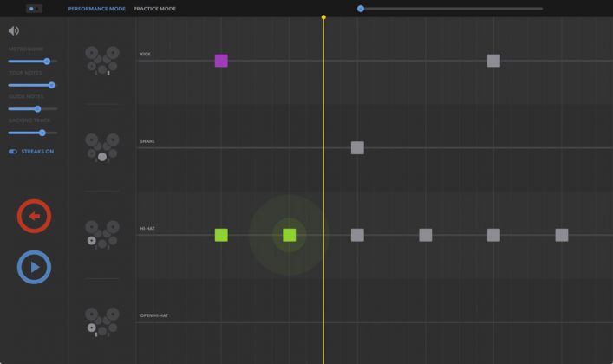This screenshot has width=613, height=364.
Task: Click the yellow playhead marker at top
Action: [x=323, y=17]
